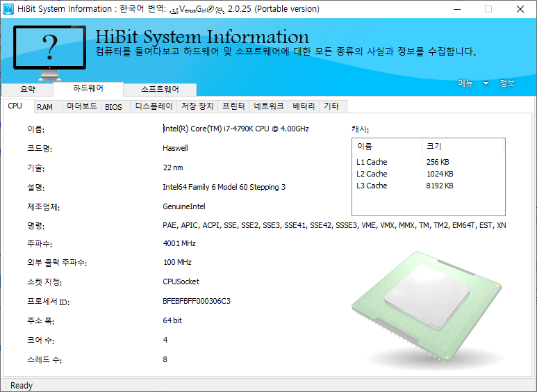
Task: Click the 100 MHz external clock value
Action: 177,263
